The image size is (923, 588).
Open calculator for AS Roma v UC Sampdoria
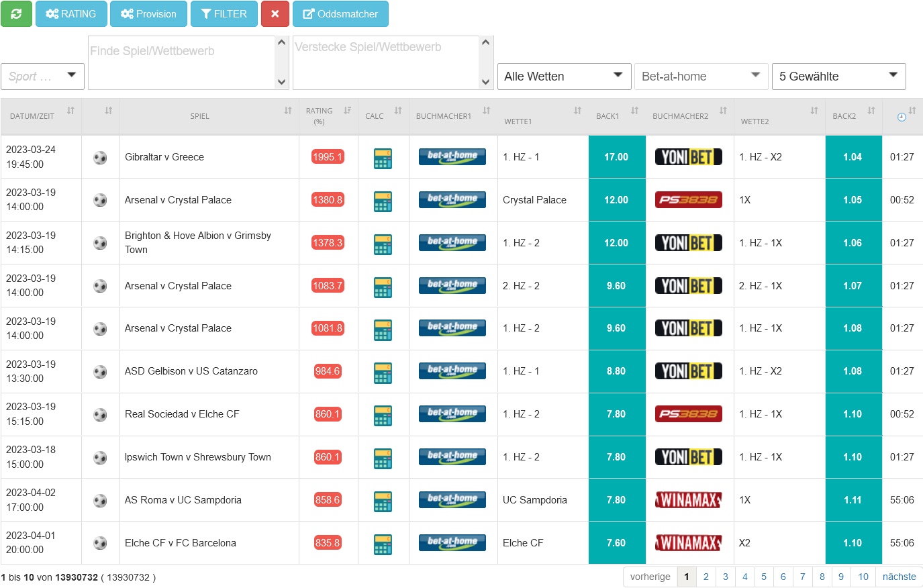point(383,501)
